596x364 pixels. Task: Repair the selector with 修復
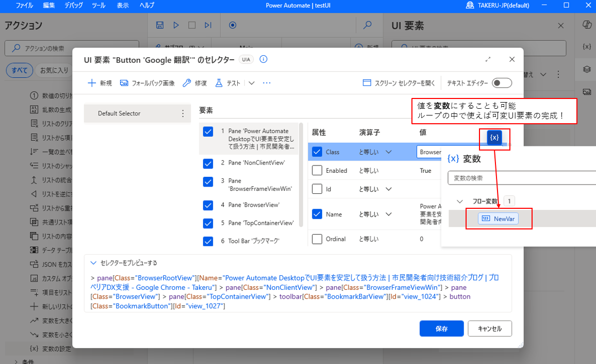click(194, 82)
